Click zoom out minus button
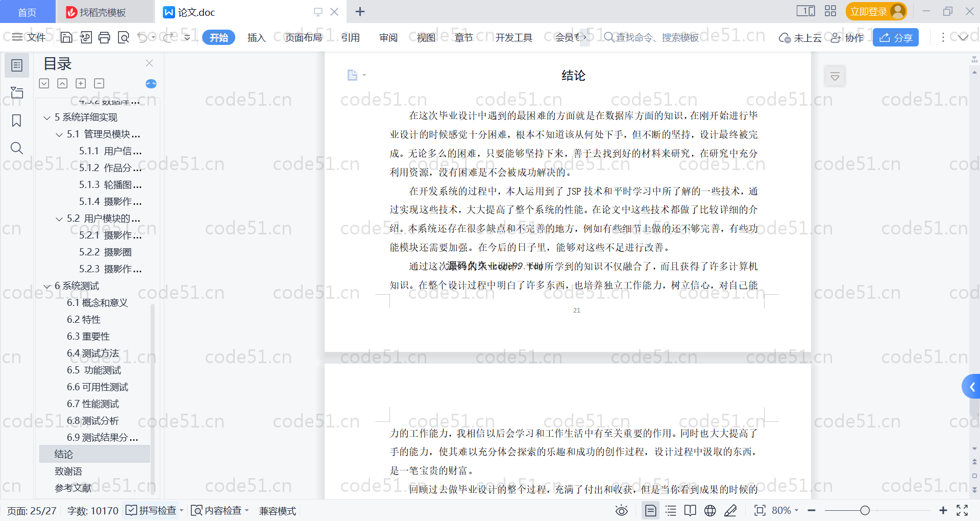Image resolution: width=980 pixels, height=521 pixels. coord(812,510)
